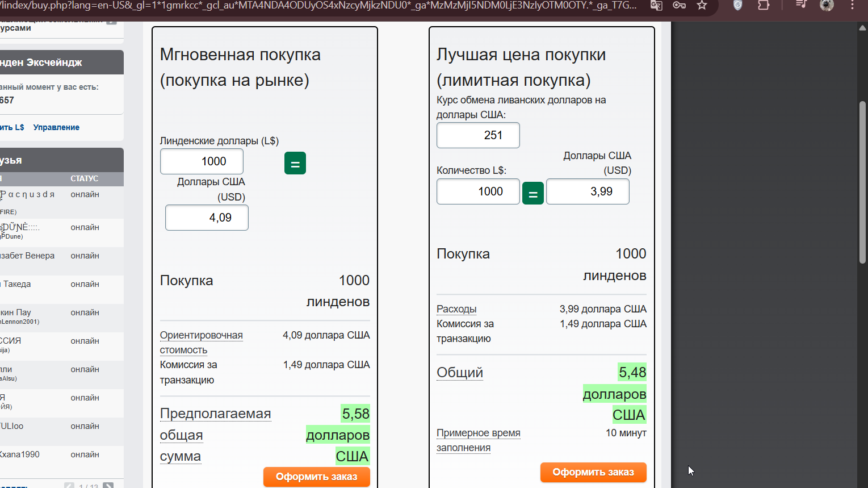Click the Расходы label in limit purchase
This screenshot has height=488, width=868.
pyautogui.click(x=456, y=309)
